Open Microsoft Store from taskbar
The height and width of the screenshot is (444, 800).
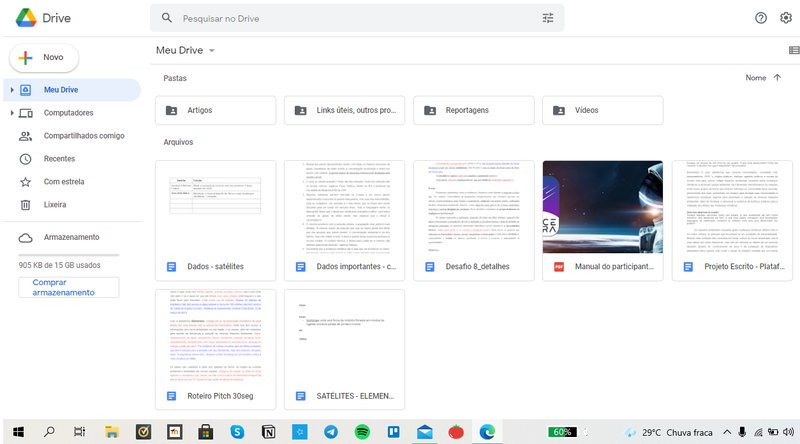tap(206, 432)
